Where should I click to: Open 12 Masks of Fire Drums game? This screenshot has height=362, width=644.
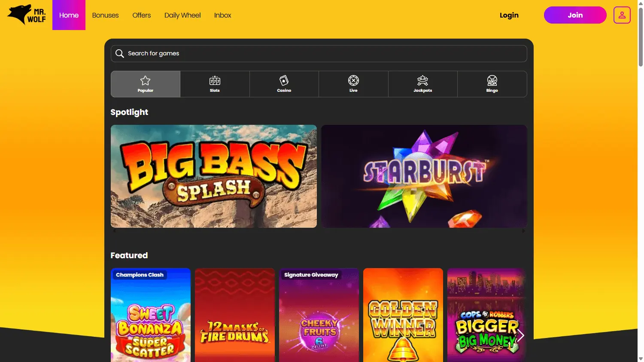click(x=235, y=315)
